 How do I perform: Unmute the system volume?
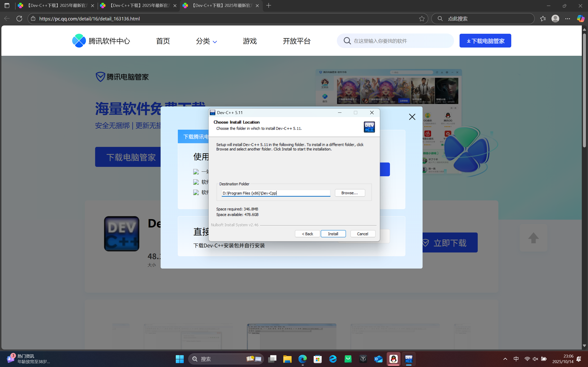(536, 359)
